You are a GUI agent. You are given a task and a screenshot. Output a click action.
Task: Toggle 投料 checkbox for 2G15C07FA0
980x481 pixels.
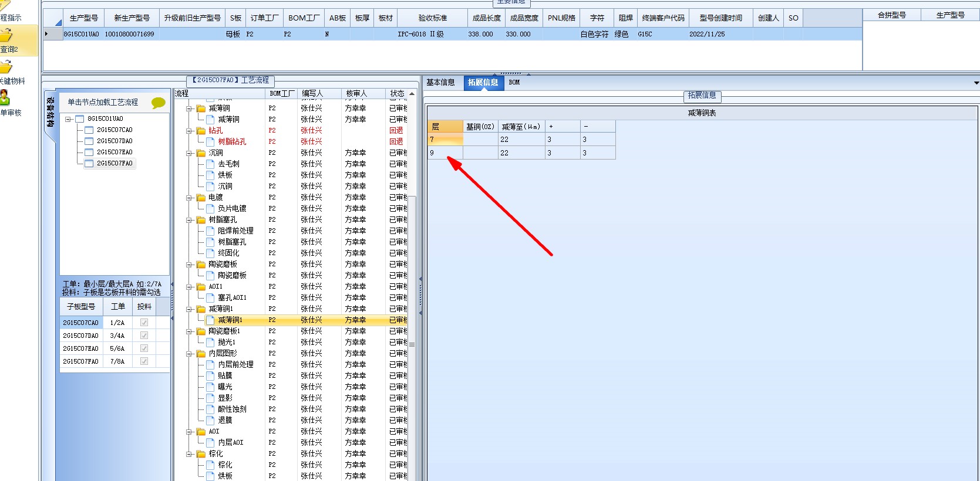coord(144,361)
